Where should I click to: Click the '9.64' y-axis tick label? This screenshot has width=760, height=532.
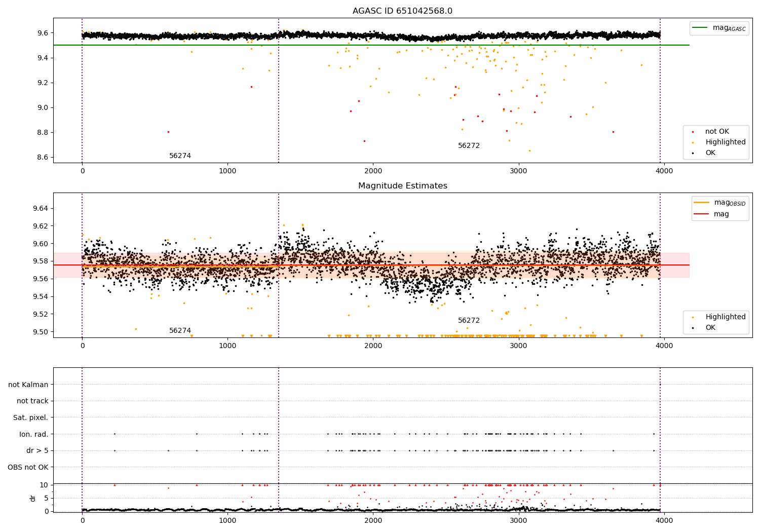pyautogui.click(x=40, y=209)
